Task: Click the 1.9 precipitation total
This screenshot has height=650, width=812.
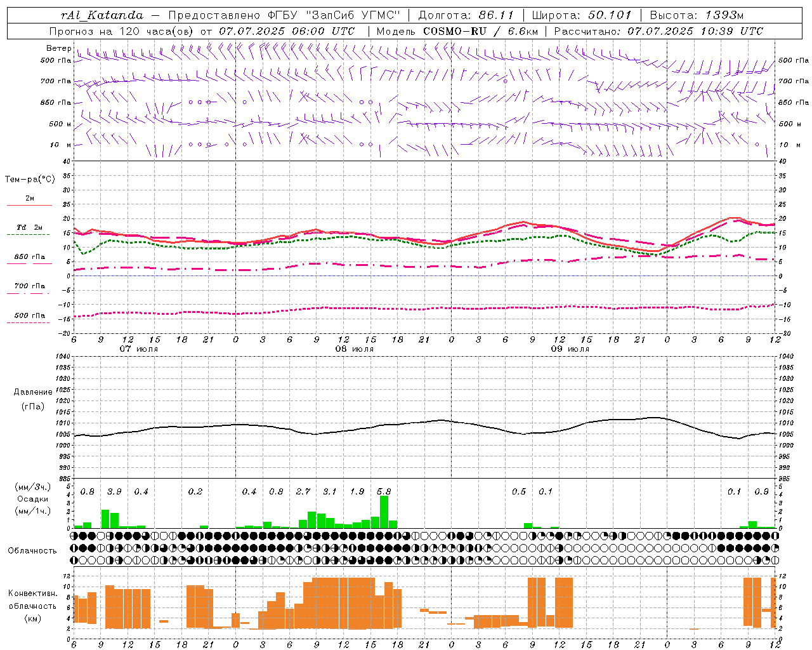Action: click(x=357, y=492)
